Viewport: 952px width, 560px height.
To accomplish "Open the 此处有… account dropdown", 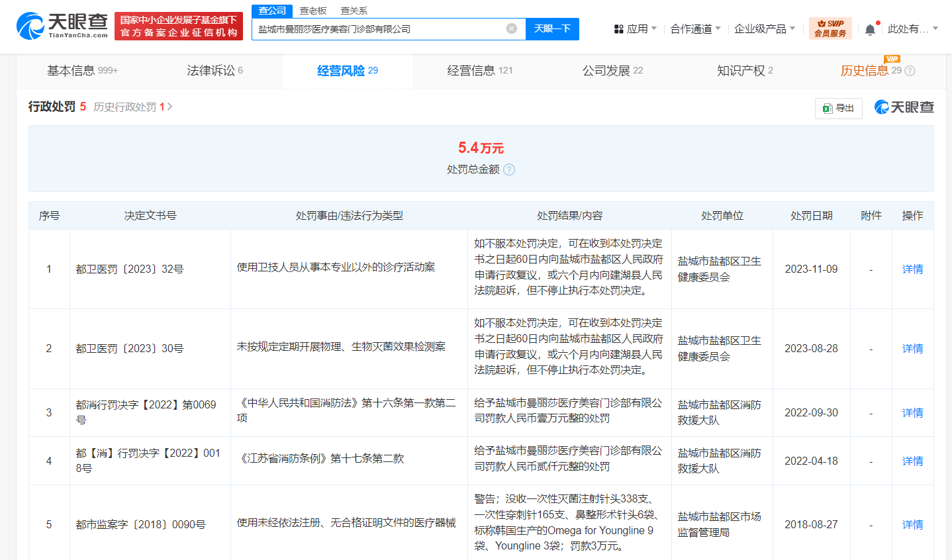I will pos(913,29).
